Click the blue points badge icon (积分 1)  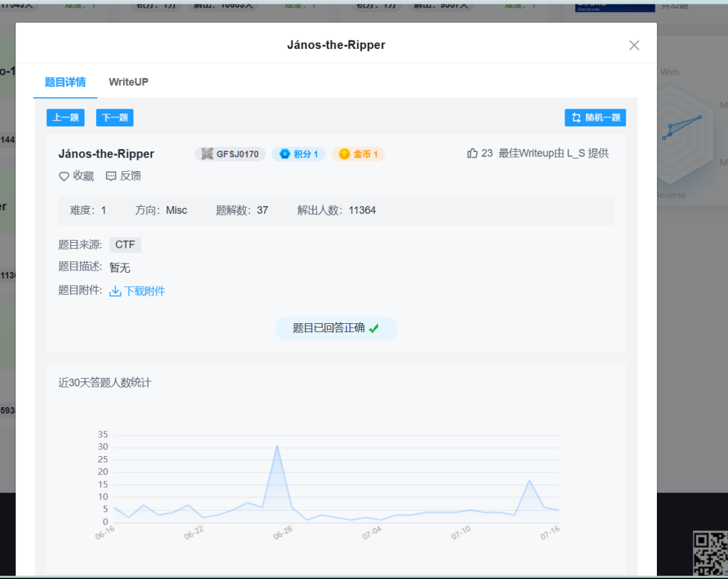(285, 154)
